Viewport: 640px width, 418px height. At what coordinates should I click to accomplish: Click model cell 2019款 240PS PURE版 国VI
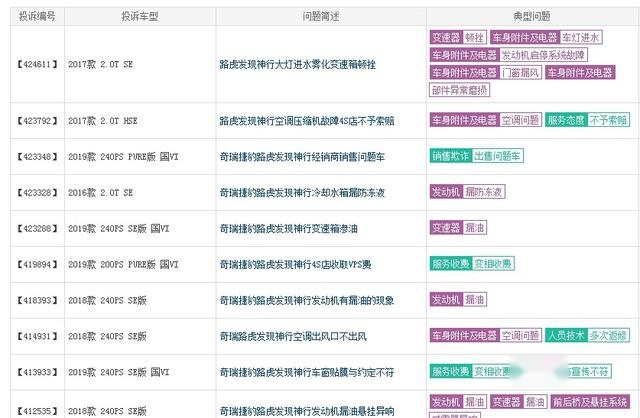[123, 157]
